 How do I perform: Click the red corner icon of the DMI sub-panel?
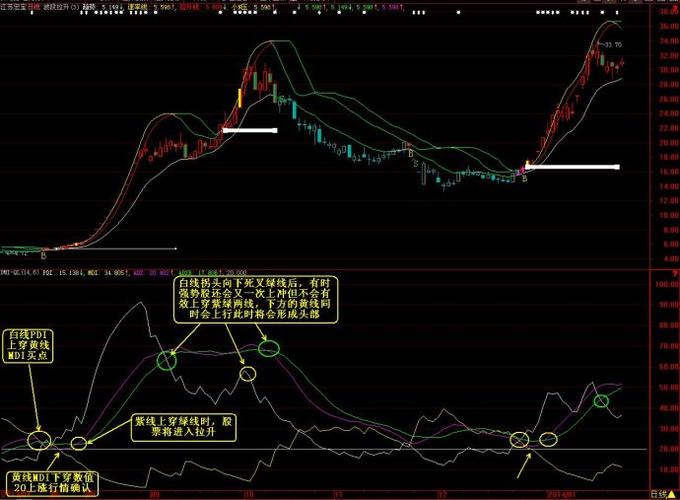675,273
